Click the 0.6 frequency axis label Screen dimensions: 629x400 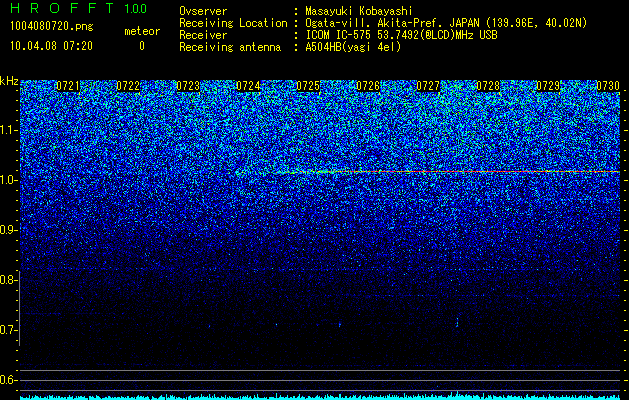pos(8,380)
